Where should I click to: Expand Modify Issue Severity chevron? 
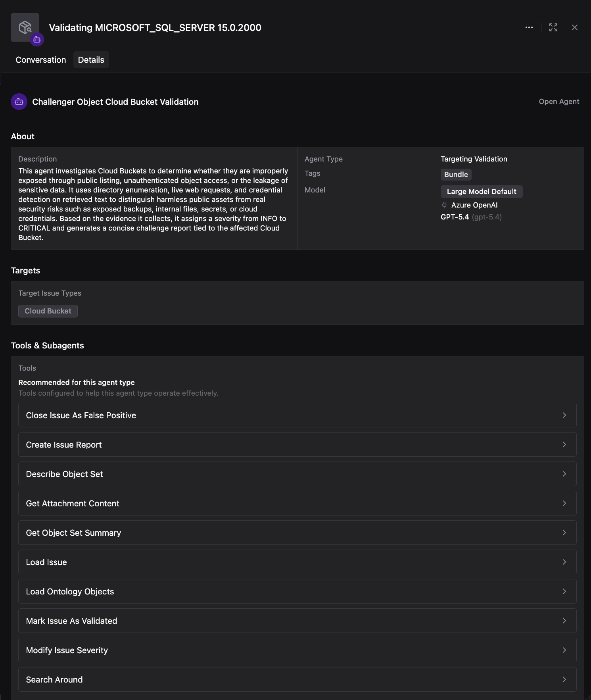pyautogui.click(x=564, y=650)
